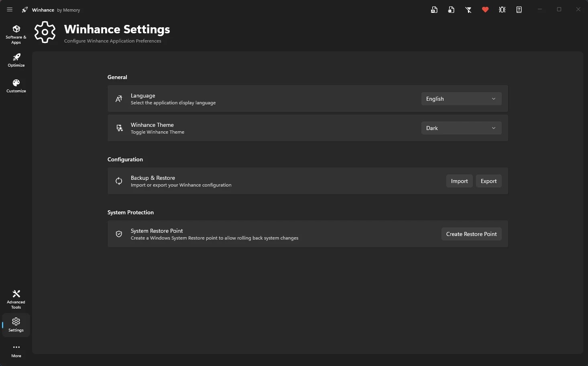Maximize the Winhance window
588x366 pixels.
click(559, 9)
